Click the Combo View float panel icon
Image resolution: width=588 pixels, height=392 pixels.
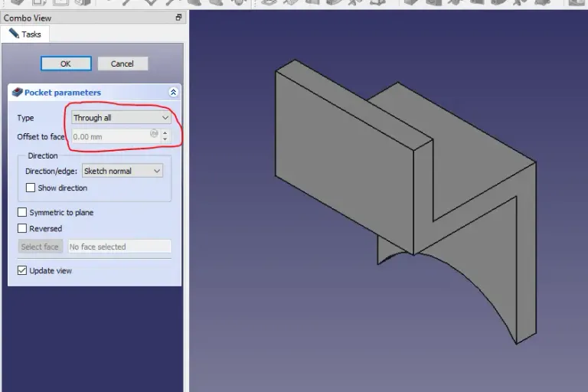tap(178, 18)
